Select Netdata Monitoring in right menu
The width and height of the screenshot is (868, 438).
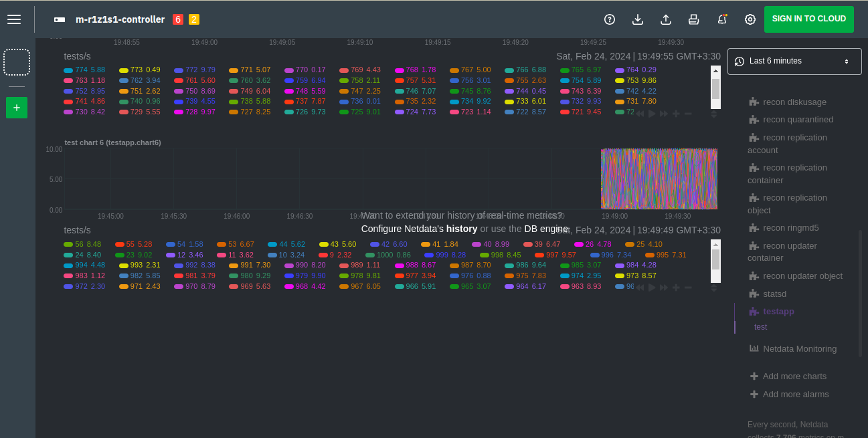click(799, 348)
